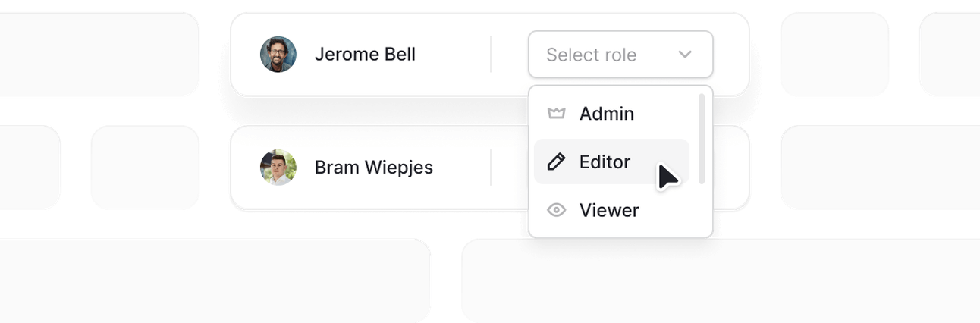Click the wide blank card at bottom left
Screen dimensions: 980x323
215,281
